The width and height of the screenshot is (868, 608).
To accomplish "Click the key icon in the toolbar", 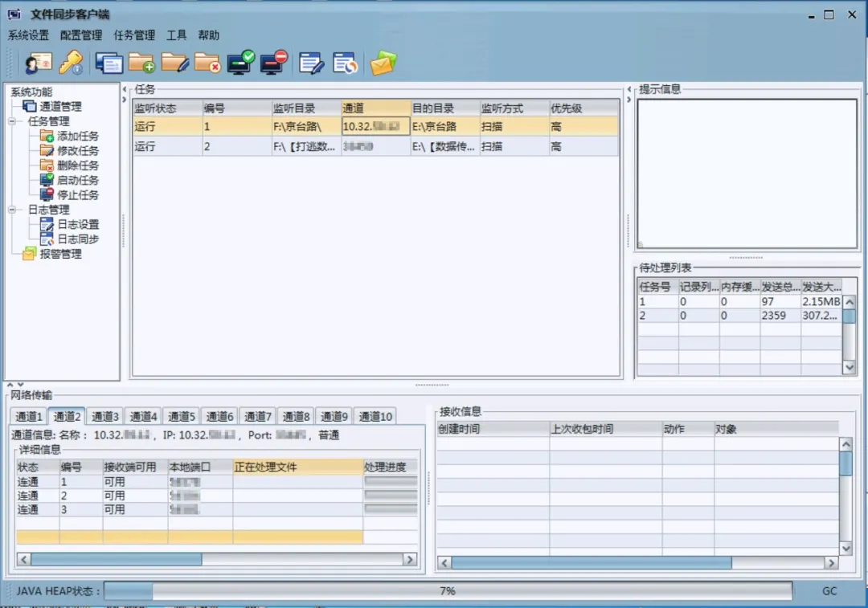I will pos(72,63).
